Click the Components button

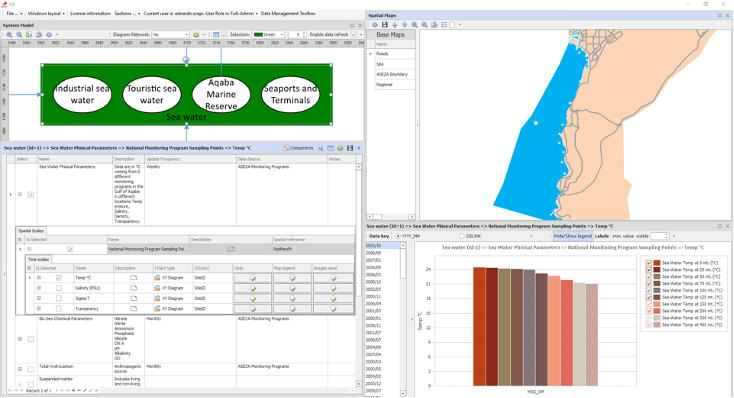(x=298, y=148)
